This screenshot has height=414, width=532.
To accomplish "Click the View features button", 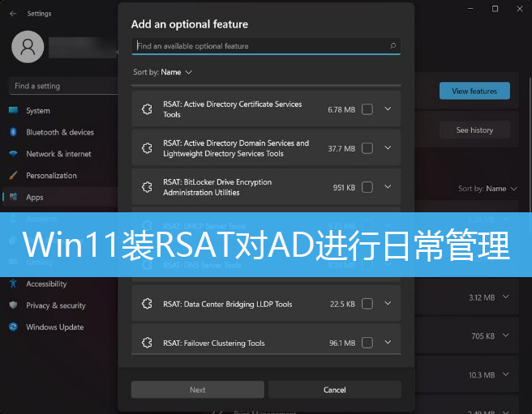I will [x=474, y=91].
